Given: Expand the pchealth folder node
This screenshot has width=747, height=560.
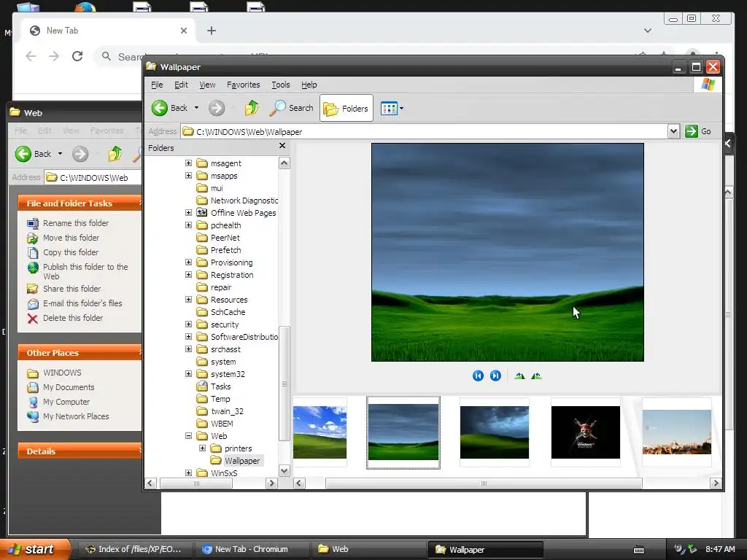Looking at the screenshot, I should pyautogui.click(x=189, y=225).
